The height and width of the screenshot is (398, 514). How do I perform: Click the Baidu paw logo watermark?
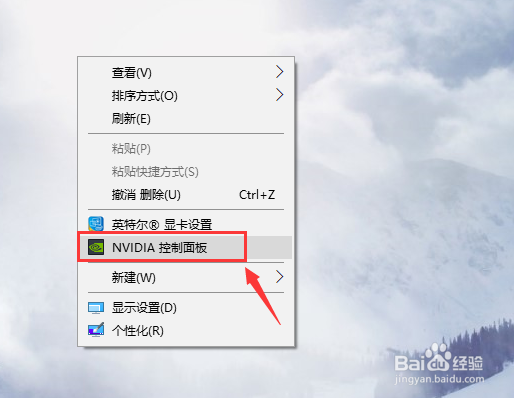[x=438, y=357]
